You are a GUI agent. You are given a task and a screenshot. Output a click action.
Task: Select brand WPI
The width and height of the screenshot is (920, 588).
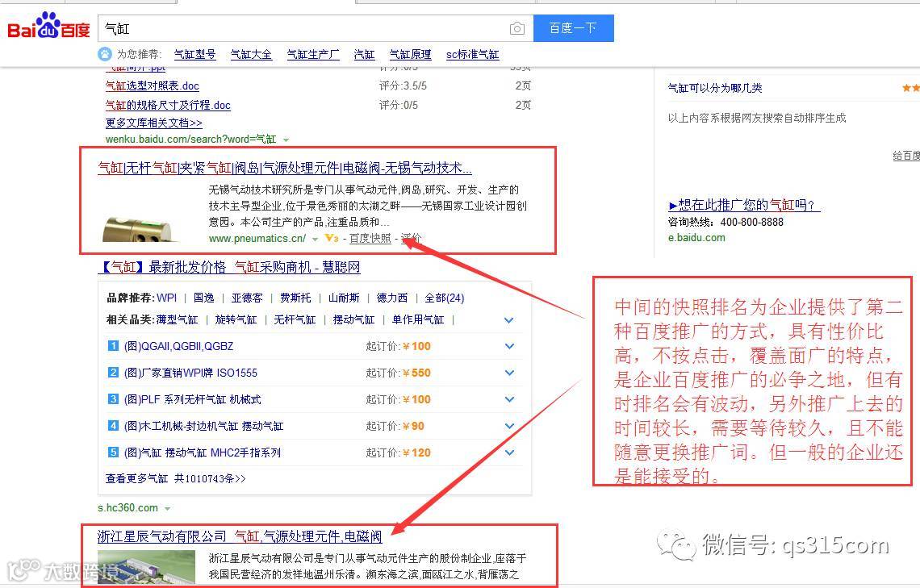click(166, 298)
